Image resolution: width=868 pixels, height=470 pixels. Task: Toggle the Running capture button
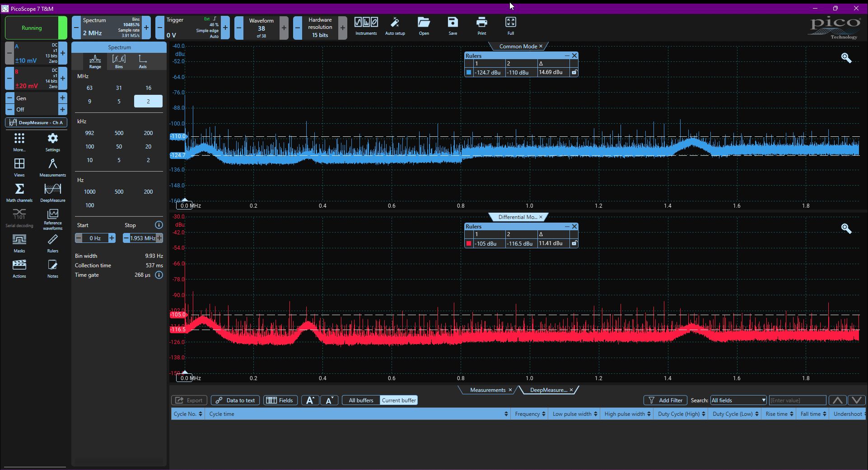[32, 28]
